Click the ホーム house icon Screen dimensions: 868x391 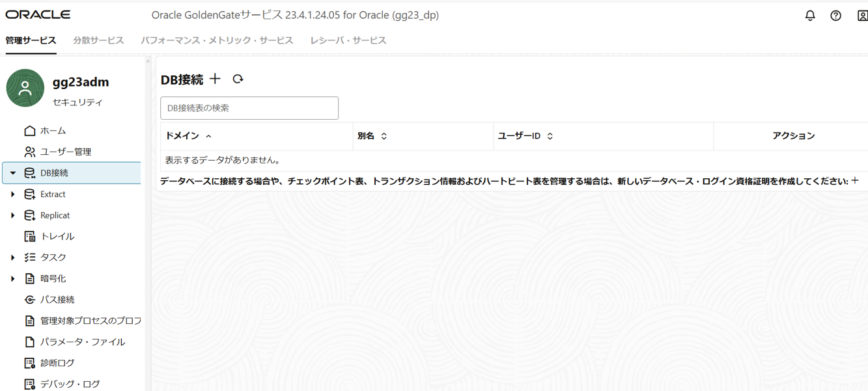29,131
